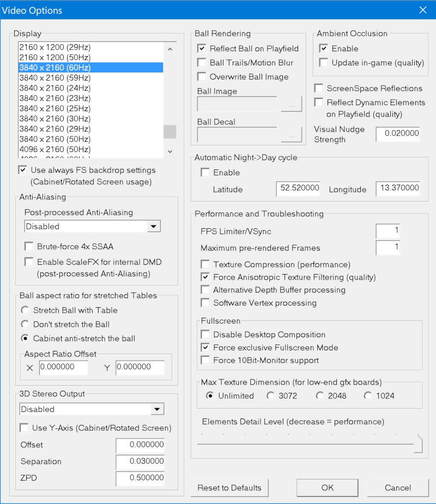
Task: Select 3840 x 2160 (59Hz) resolution
Action: (x=55, y=78)
